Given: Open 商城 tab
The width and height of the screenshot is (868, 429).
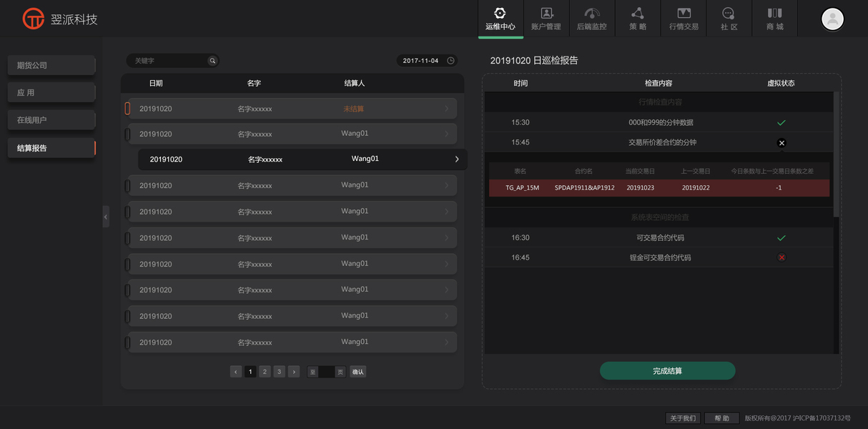Looking at the screenshot, I should [x=775, y=19].
